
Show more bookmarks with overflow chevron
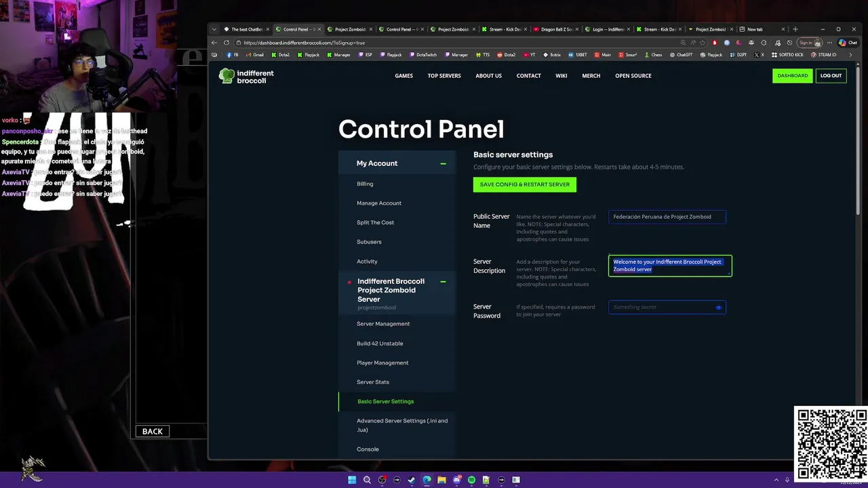pyautogui.click(x=851, y=55)
